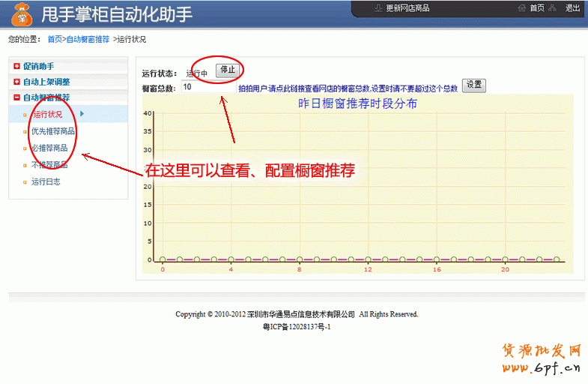
Task: Click the logout icon beside 退出
Action: (x=553, y=8)
